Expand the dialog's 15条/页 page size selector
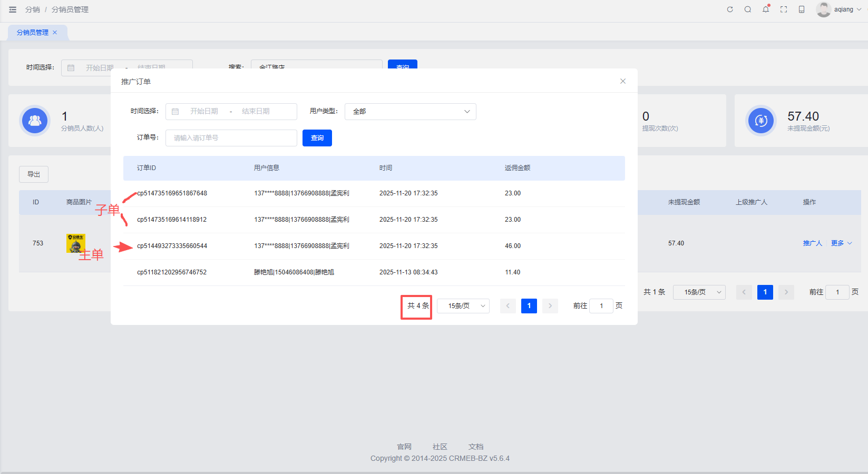Viewport: 868px width, 474px height. click(x=463, y=306)
